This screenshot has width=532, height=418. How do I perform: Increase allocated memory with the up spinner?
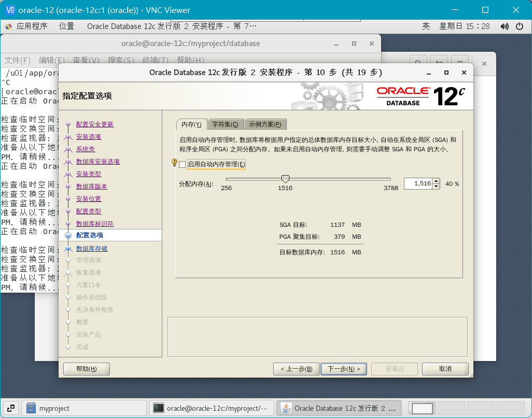pyautogui.click(x=436, y=181)
